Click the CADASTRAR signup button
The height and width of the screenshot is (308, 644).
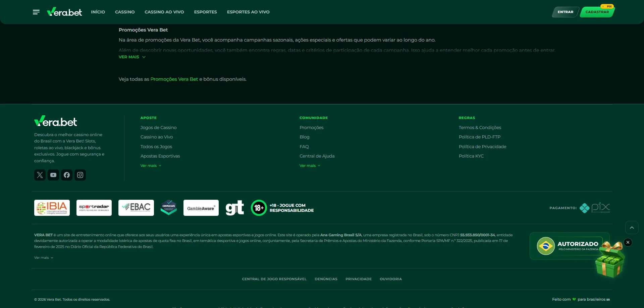597,12
